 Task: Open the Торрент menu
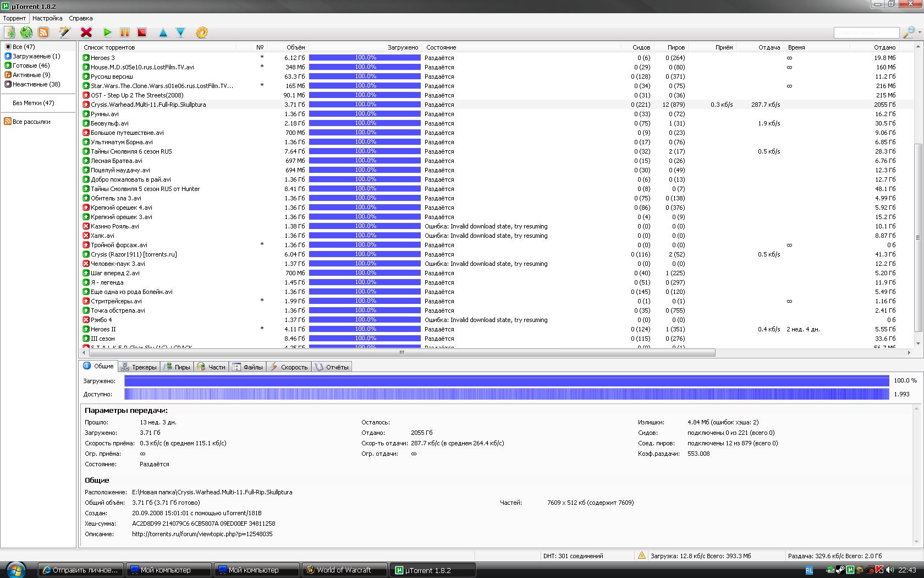pos(14,18)
